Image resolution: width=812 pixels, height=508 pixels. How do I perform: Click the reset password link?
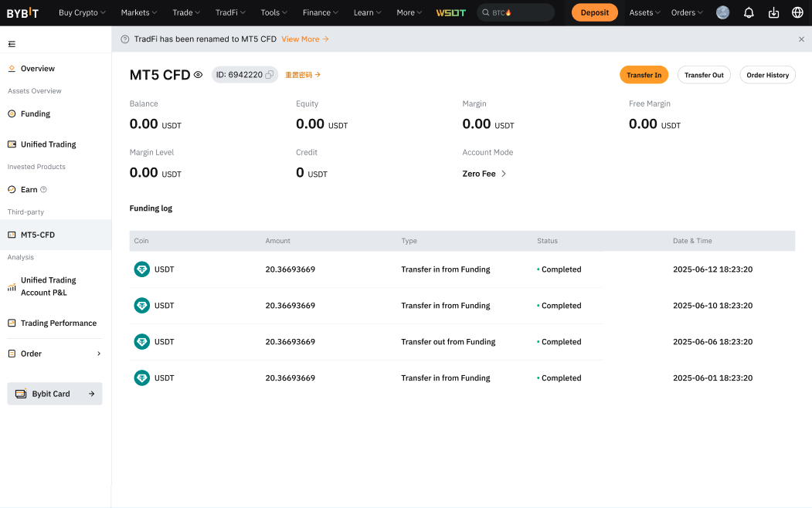point(303,75)
